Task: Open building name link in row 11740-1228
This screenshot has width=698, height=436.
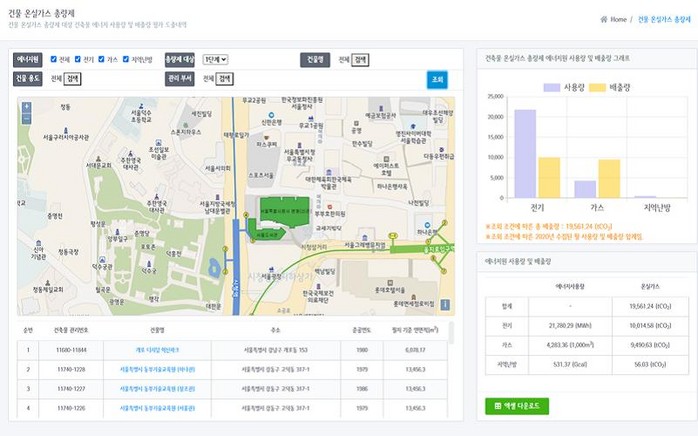Action: pyautogui.click(x=157, y=370)
